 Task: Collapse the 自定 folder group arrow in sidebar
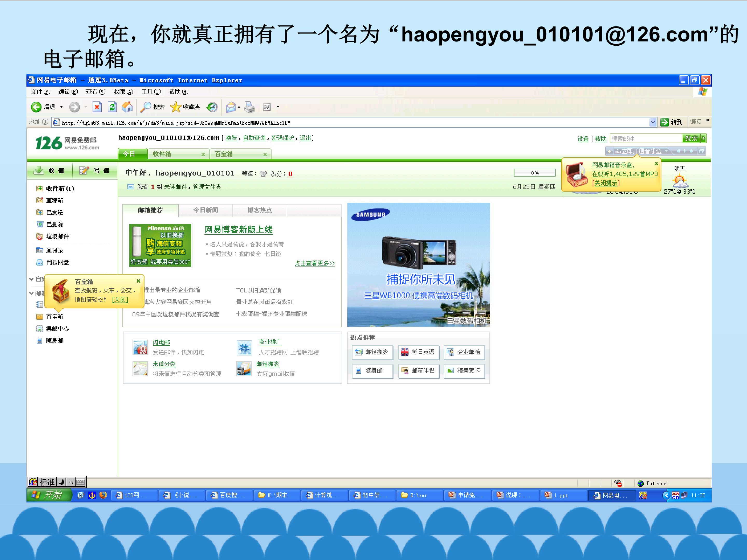tap(31, 279)
